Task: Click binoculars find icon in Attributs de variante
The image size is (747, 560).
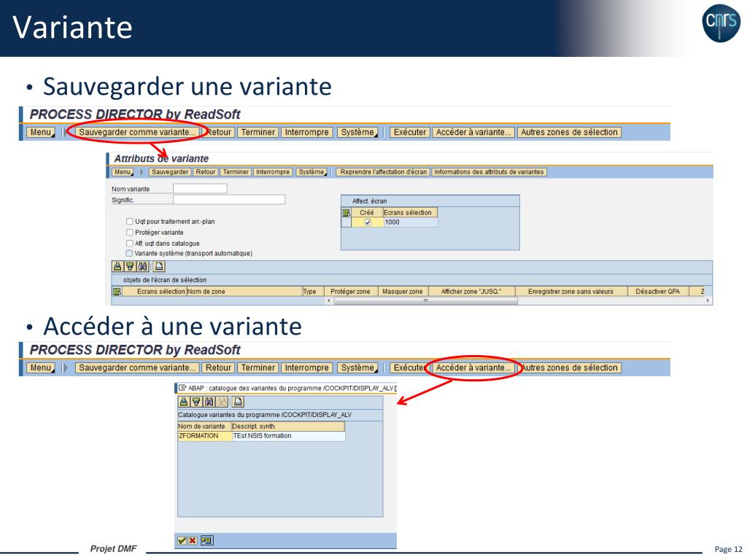Action: 142,267
